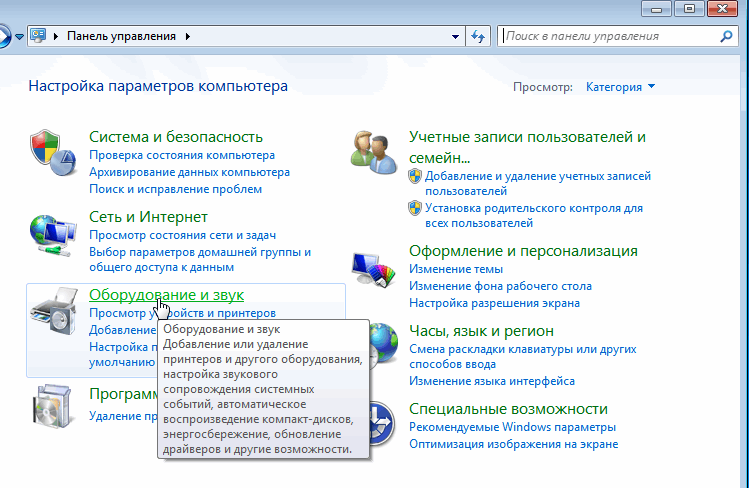749x488 pixels.
Task: Click the Network and Internet globe icon
Action: 53,236
